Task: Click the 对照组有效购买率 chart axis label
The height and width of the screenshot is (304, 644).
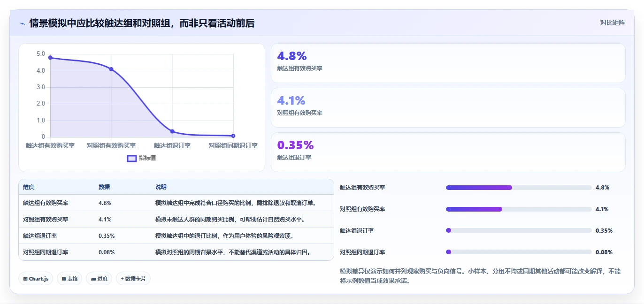Action: pyautogui.click(x=111, y=146)
